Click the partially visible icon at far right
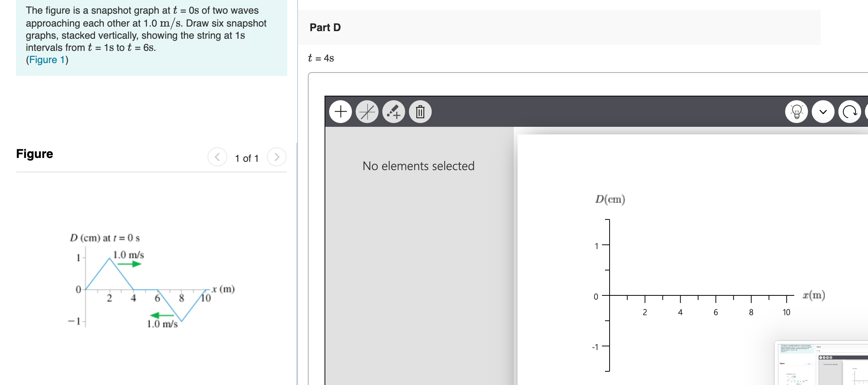Viewport: 868px width, 385px height. (866, 112)
